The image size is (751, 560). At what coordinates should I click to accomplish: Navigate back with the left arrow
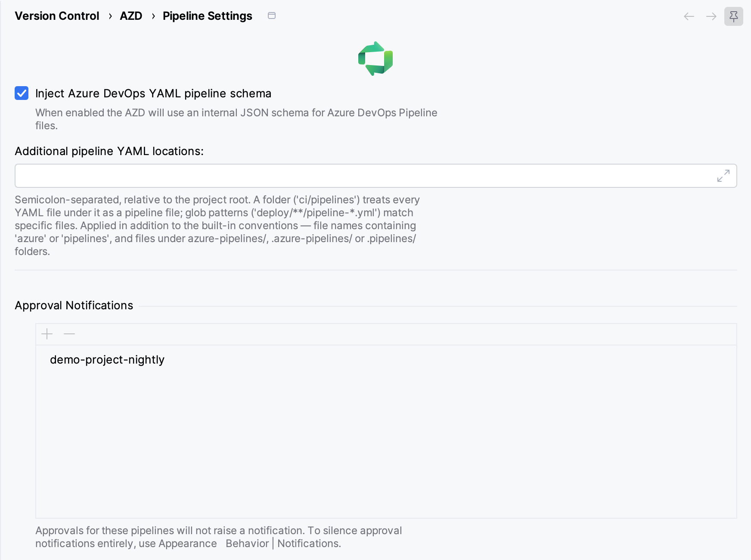point(689,16)
